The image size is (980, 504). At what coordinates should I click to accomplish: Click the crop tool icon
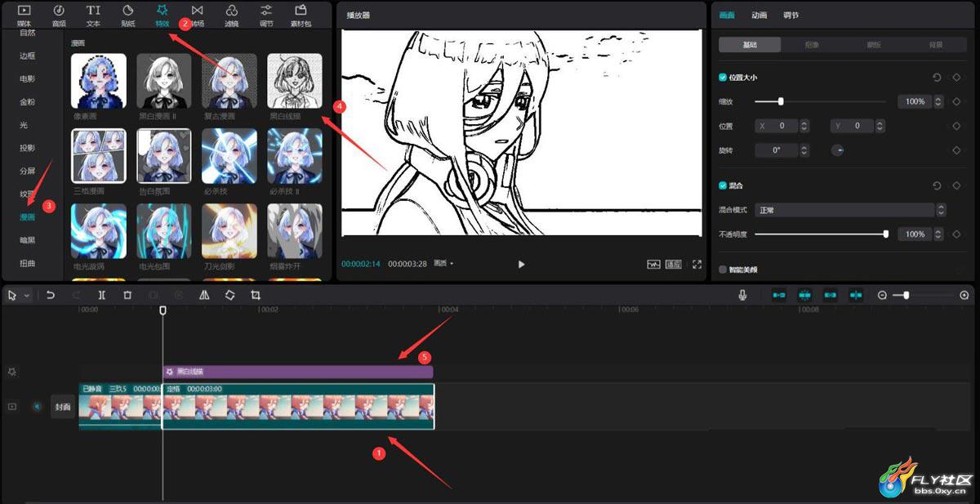coord(256,295)
